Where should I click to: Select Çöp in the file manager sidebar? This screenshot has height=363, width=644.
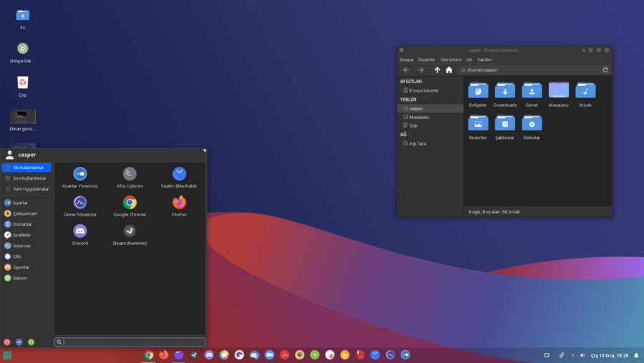[413, 125]
